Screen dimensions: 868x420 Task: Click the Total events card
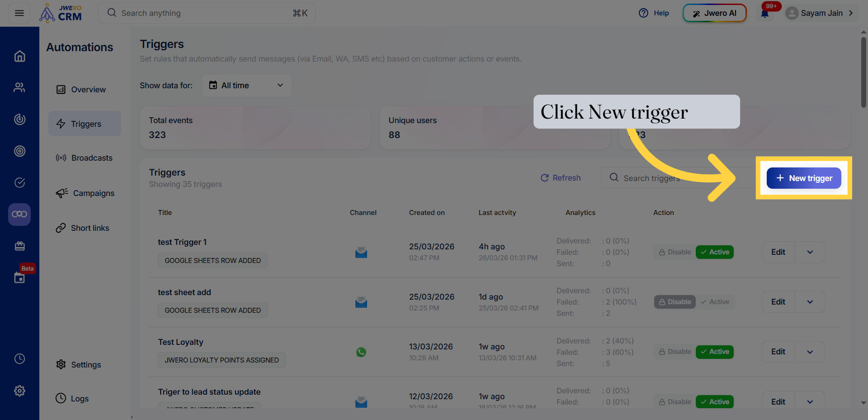click(x=255, y=128)
